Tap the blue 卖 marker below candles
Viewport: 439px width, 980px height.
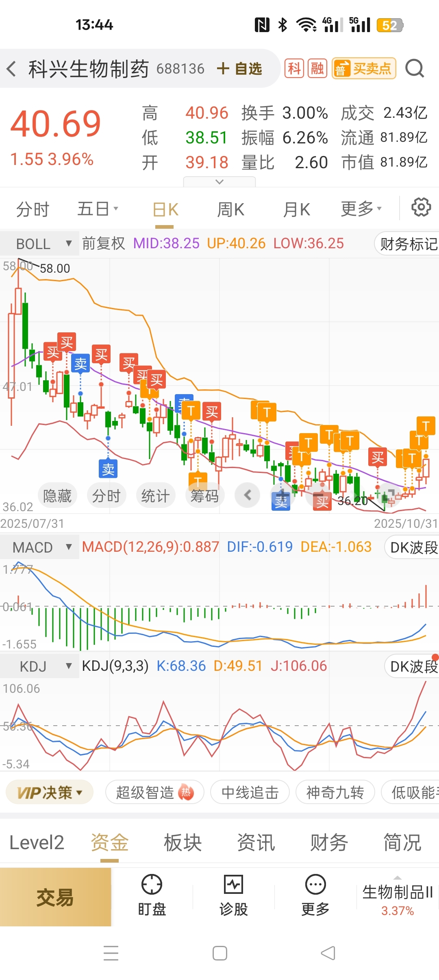[x=108, y=469]
